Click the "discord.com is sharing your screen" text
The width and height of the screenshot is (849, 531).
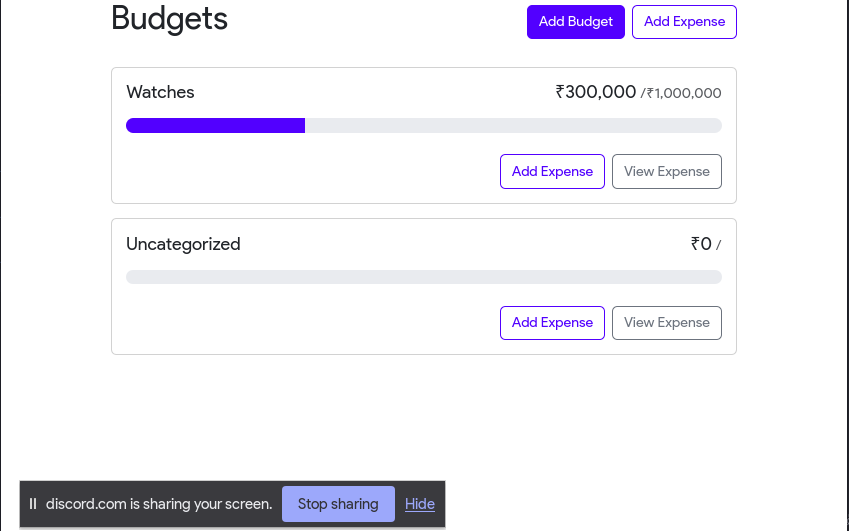(159, 504)
